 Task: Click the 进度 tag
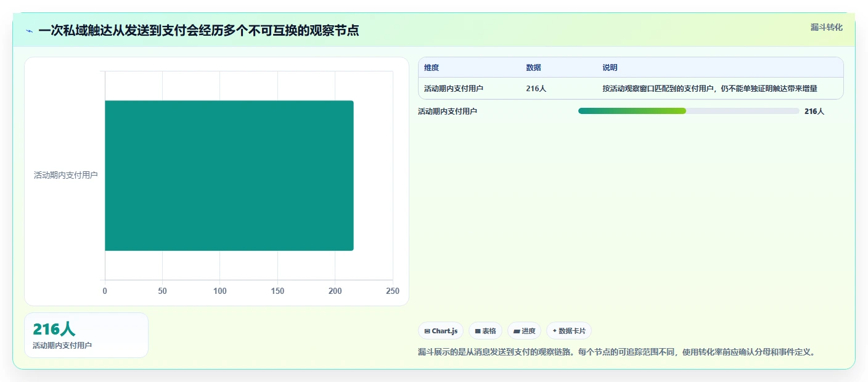(x=524, y=331)
